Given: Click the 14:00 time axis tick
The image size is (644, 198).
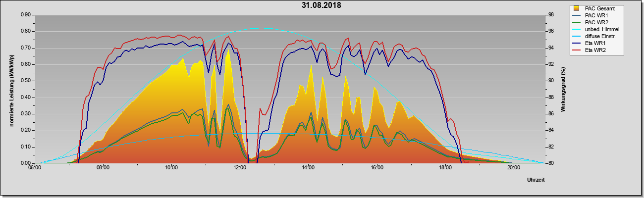Looking at the screenshot, I should tap(308, 167).
